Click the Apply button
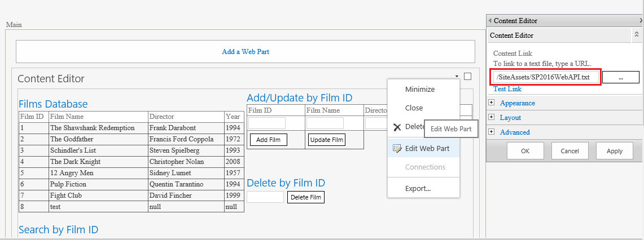The height and width of the screenshot is (240, 644). 614,151
